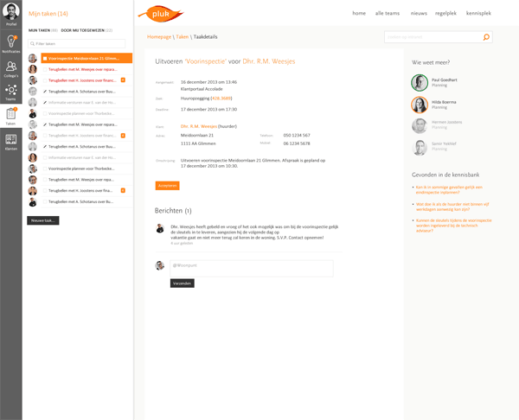
Task: Open the Teams sidebar icon
Action: 11,92
